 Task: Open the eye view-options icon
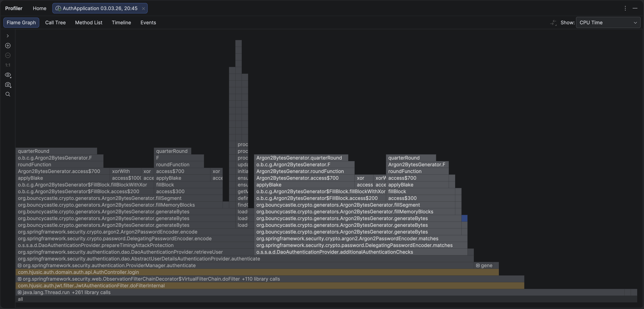click(x=8, y=75)
